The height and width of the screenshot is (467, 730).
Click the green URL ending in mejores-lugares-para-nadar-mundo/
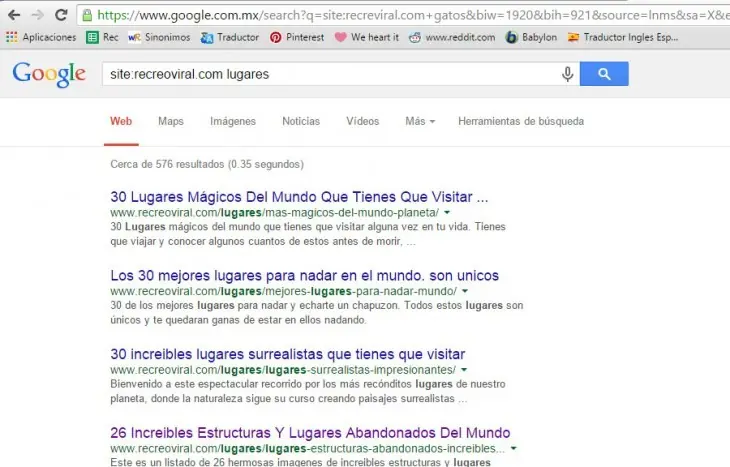[x=284, y=291]
